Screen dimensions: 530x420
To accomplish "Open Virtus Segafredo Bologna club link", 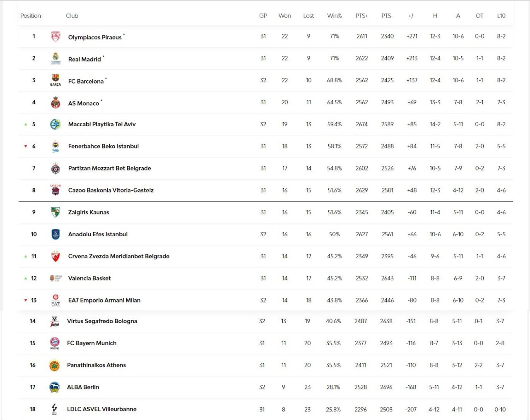I will coord(102,321).
